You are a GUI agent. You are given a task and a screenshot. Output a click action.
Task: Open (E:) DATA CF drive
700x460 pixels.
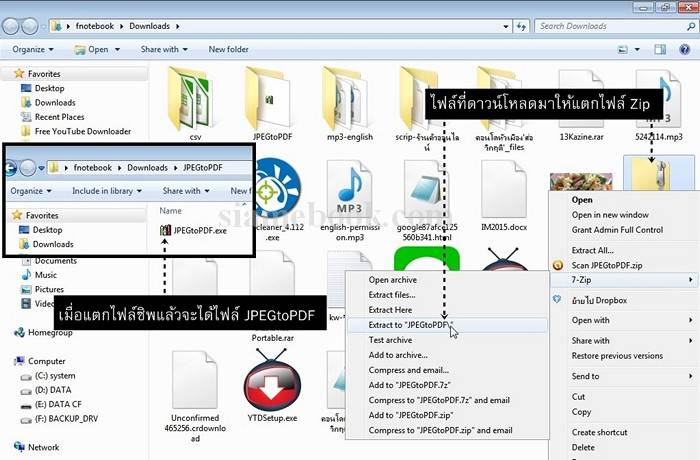tap(51, 404)
